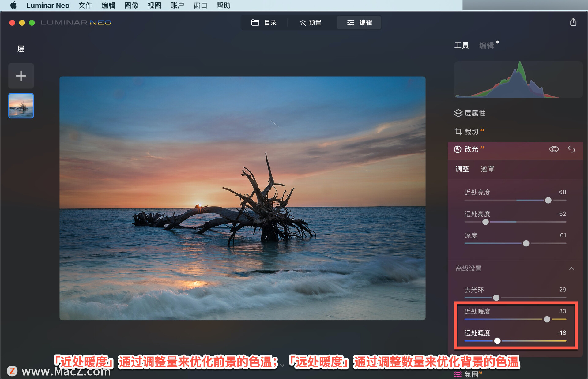Open the 裁切 crop tool
This screenshot has width=588, height=379.
pyautogui.click(x=471, y=132)
